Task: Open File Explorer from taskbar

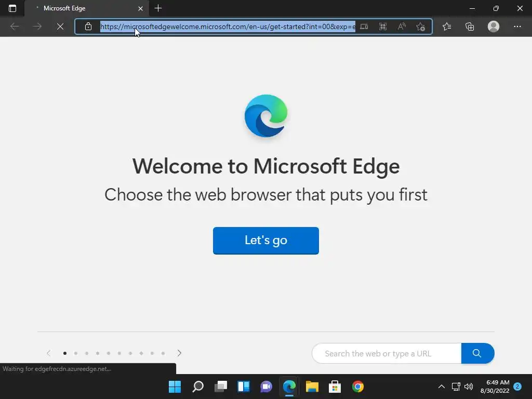Action: pos(312,387)
